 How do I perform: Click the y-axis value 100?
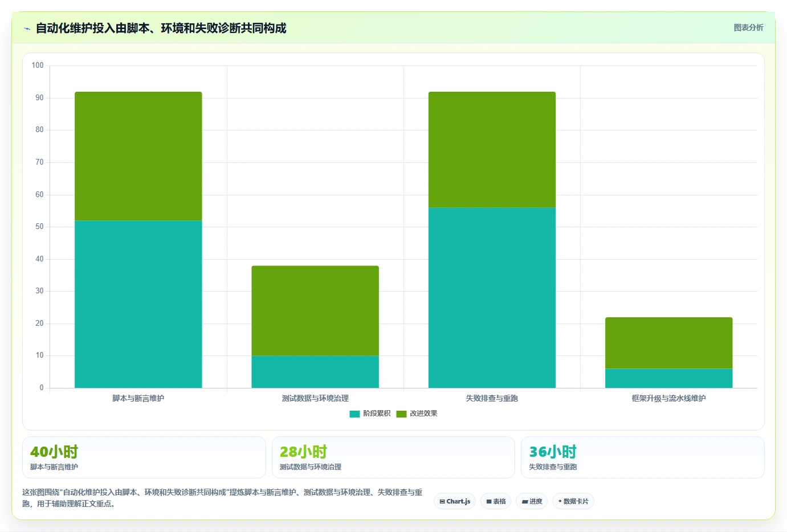[38, 66]
